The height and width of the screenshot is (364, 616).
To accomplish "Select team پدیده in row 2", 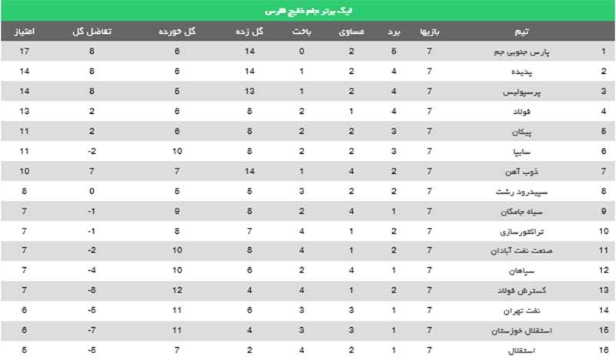I will [521, 72].
